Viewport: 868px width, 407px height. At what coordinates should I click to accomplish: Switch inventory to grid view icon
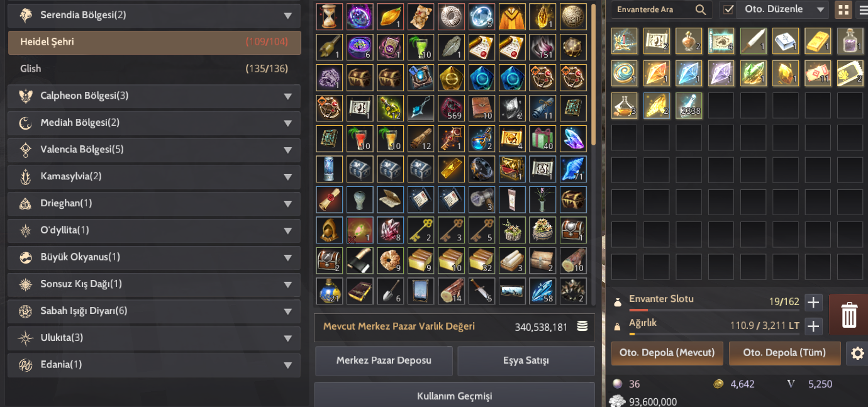click(x=843, y=9)
